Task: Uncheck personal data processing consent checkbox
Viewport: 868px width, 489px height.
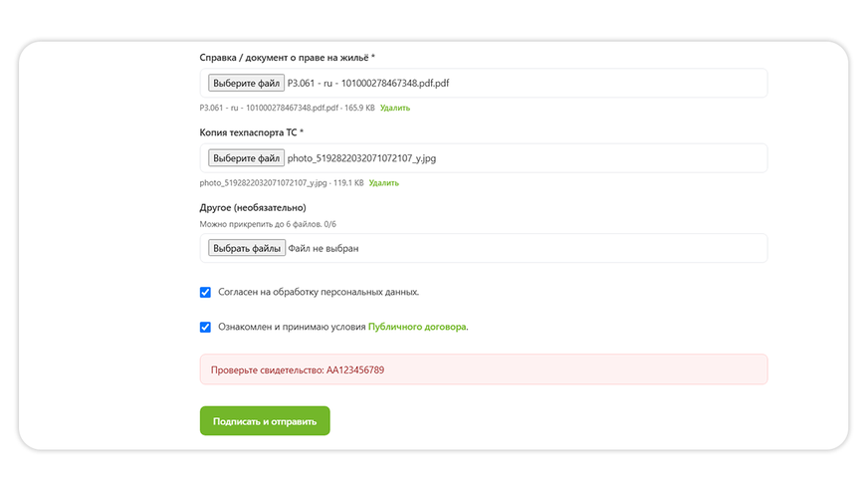Action: (205, 292)
